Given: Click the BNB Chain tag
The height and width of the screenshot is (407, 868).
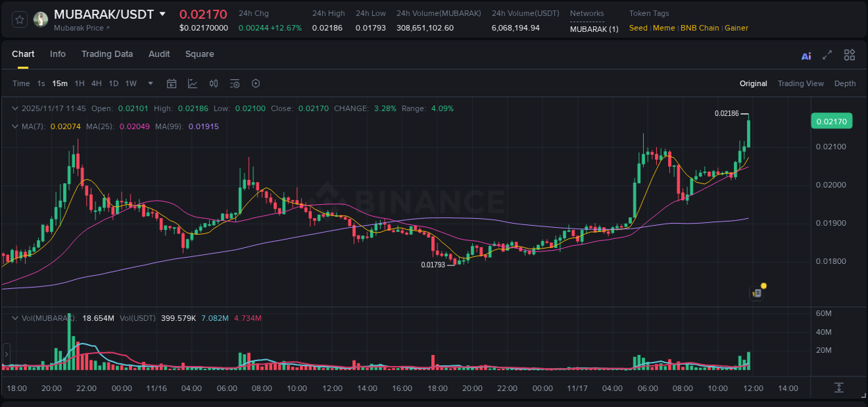Looking at the screenshot, I should click(701, 28).
